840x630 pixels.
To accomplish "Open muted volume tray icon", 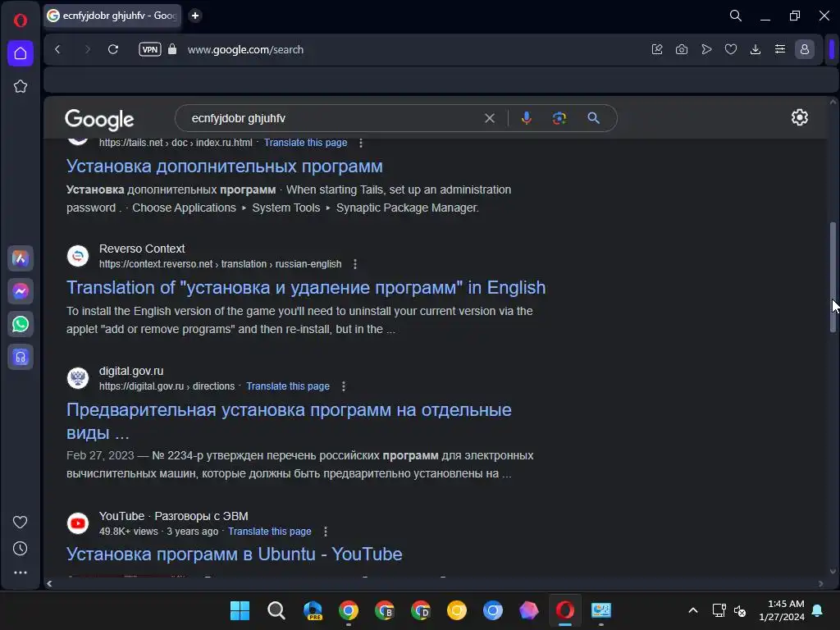I will [740, 610].
